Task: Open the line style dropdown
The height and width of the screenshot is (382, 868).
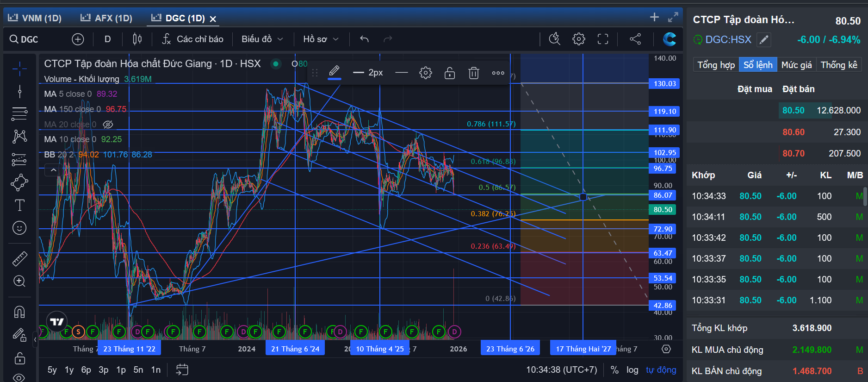Action: tap(402, 73)
